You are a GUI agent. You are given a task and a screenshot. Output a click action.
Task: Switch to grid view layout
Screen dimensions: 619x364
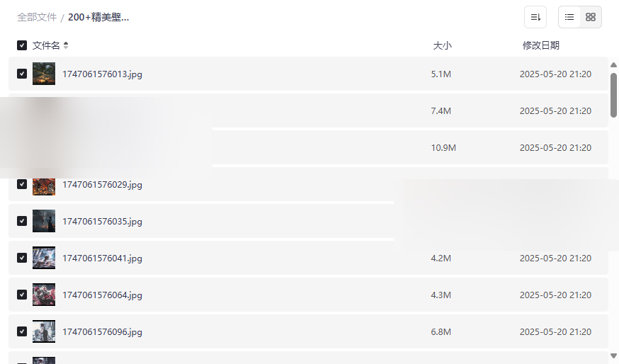591,17
